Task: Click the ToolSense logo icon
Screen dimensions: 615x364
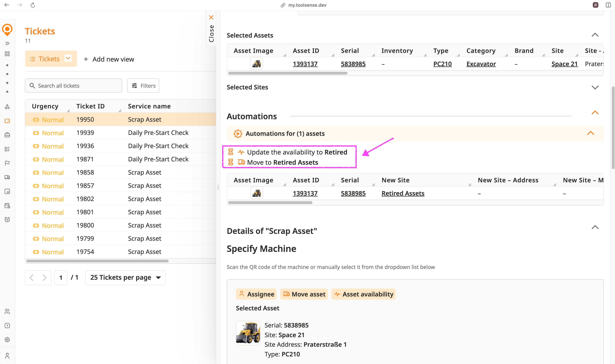Action: [x=7, y=30]
